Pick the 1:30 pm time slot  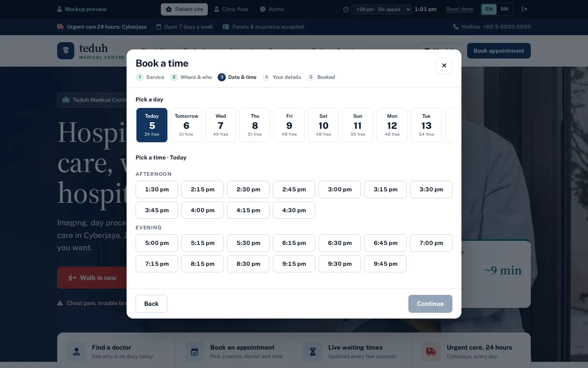coord(157,189)
